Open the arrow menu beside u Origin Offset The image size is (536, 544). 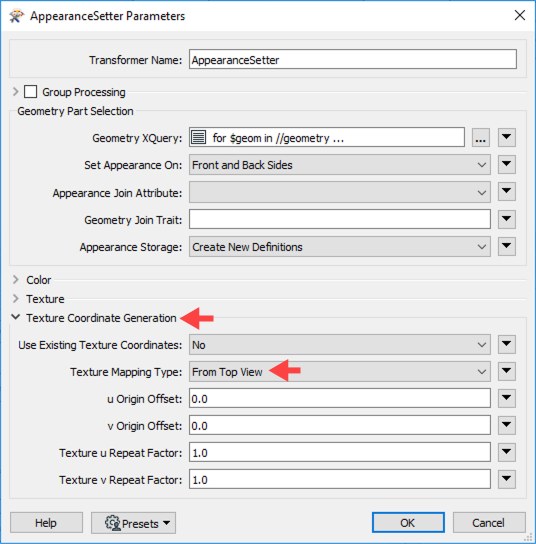tap(507, 398)
